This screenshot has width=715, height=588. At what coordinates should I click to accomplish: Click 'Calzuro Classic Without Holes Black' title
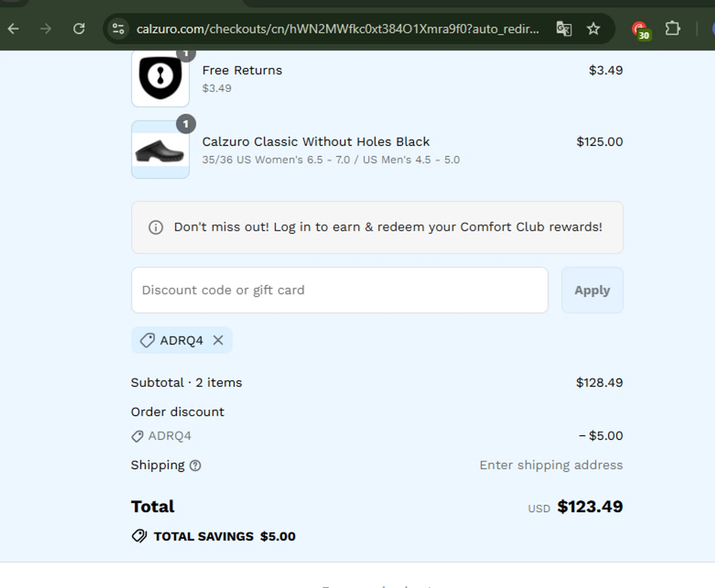pyautogui.click(x=316, y=142)
